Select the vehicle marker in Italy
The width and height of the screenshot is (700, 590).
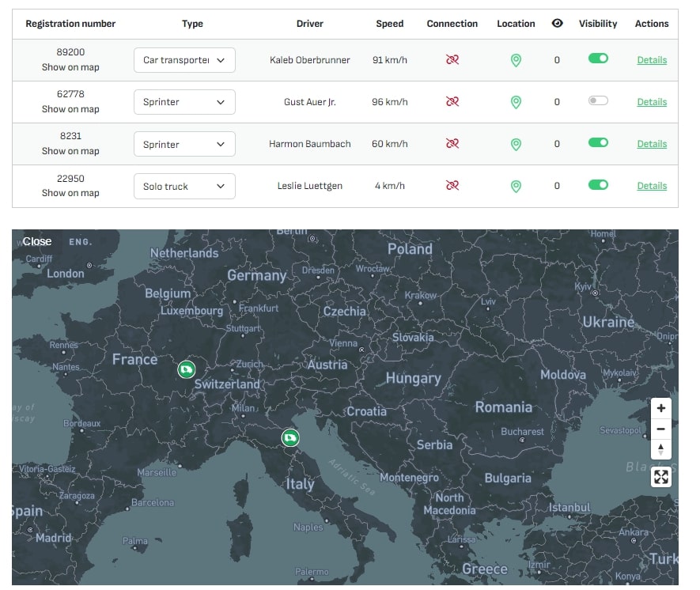point(289,437)
